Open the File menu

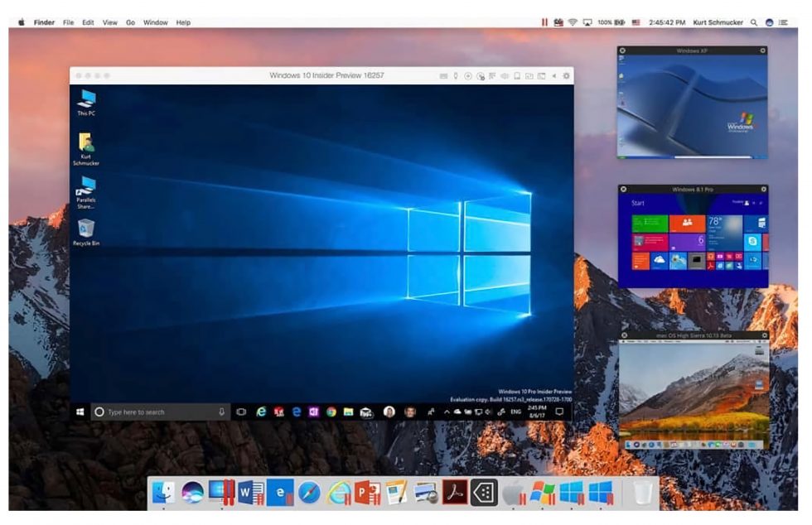coord(68,22)
